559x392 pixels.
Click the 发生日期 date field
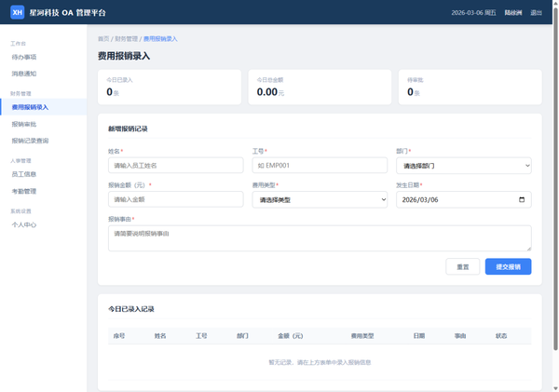click(x=452, y=199)
